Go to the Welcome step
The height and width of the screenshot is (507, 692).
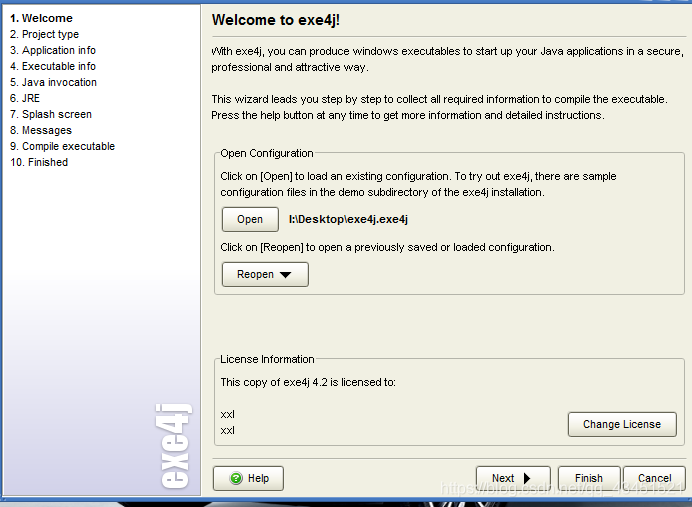point(41,18)
